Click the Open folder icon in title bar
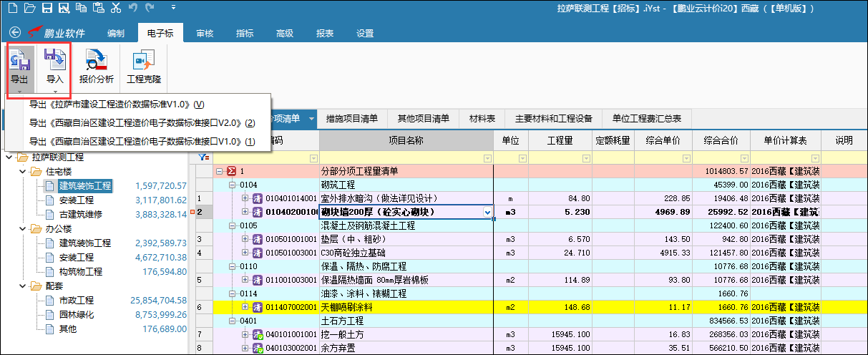The image size is (868, 355). pos(29,8)
